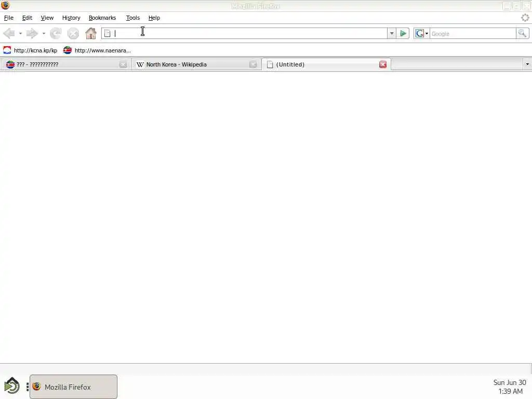This screenshot has height=399, width=532.
Task: Click the Reload page icon
Action: (56, 33)
